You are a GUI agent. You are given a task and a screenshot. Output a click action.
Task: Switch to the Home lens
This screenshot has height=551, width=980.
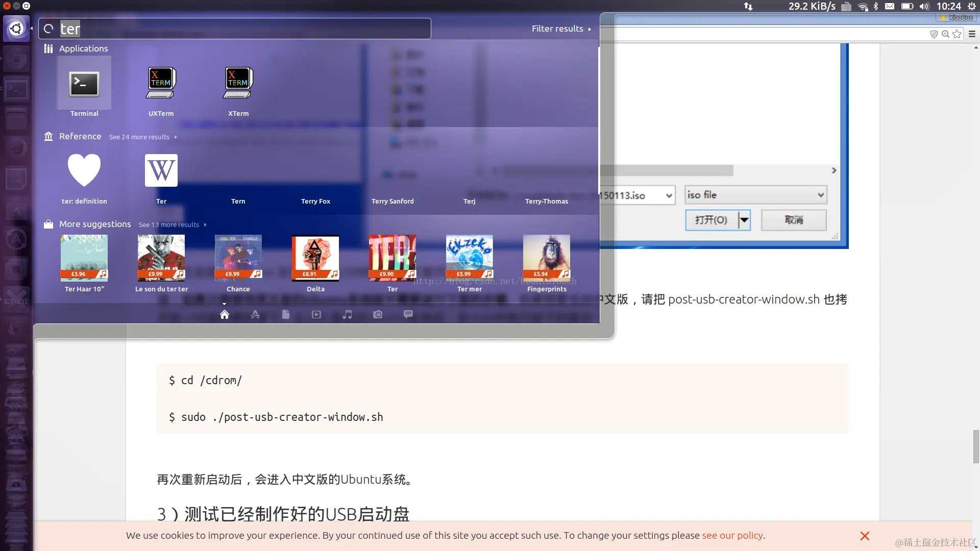click(x=225, y=314)
